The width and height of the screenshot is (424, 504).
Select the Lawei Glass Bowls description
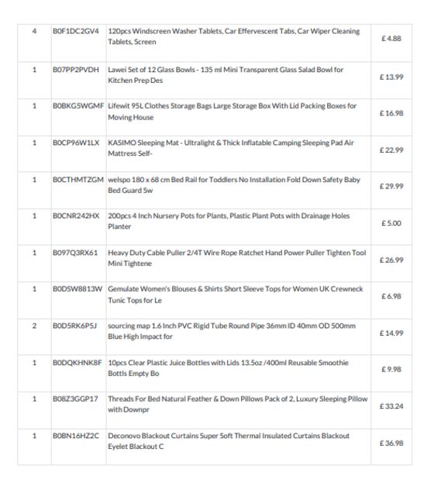[226, 75]
